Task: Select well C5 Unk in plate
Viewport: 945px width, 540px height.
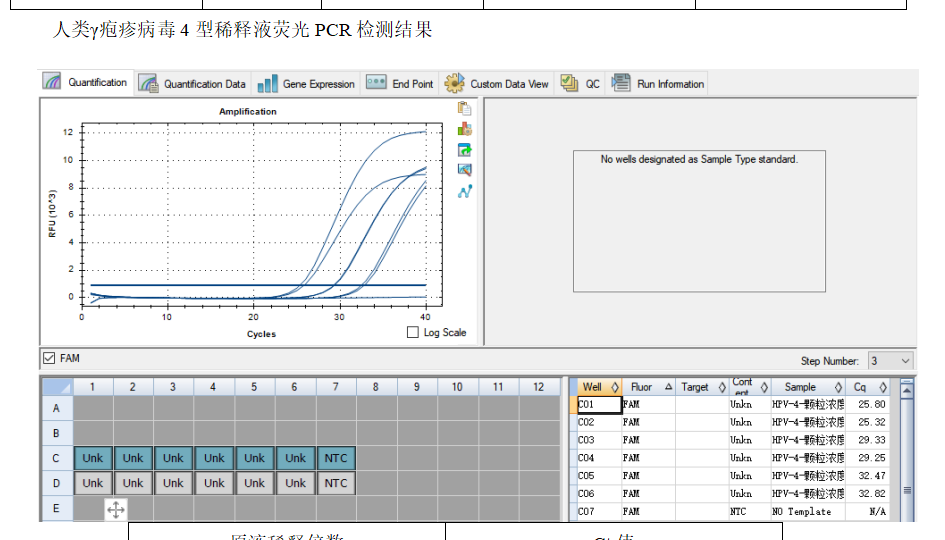Action: (x=254, y=458)
